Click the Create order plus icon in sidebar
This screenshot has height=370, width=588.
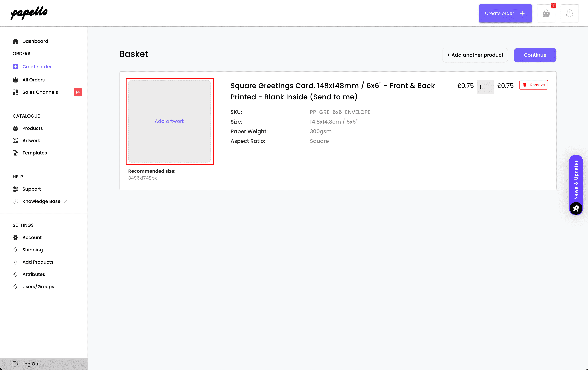[15, 67]
